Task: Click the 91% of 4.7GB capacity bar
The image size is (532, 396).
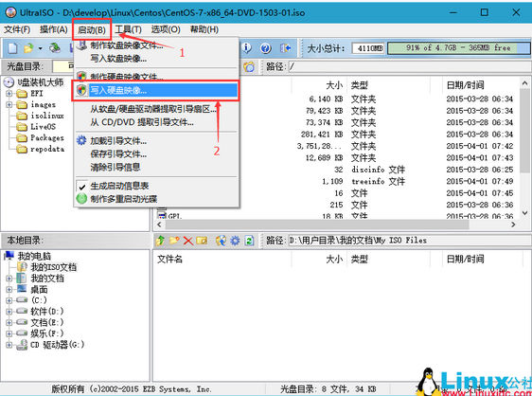Action: point(458,48)
